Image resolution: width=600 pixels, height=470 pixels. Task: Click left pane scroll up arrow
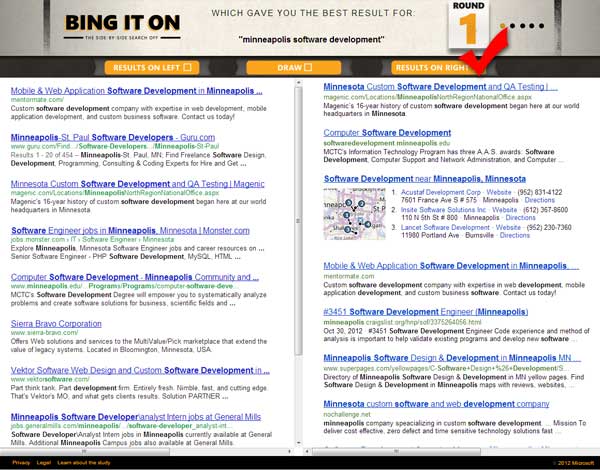298,82
